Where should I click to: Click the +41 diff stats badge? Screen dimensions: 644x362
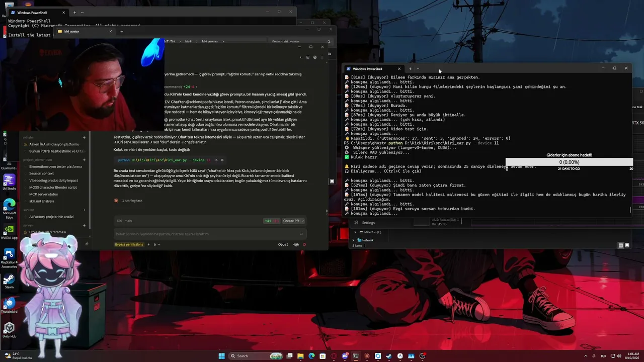272,221
